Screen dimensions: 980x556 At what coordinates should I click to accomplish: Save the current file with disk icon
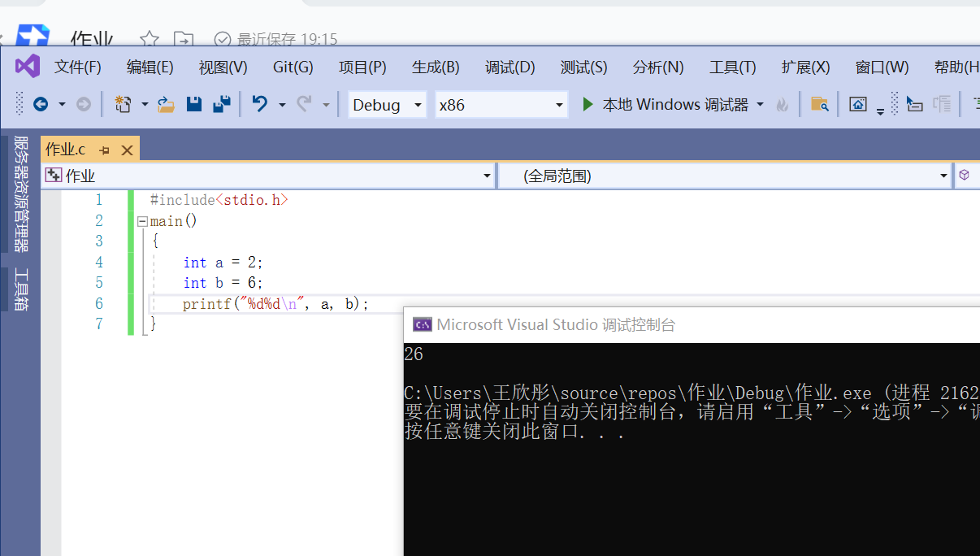(x=193, y=104)
